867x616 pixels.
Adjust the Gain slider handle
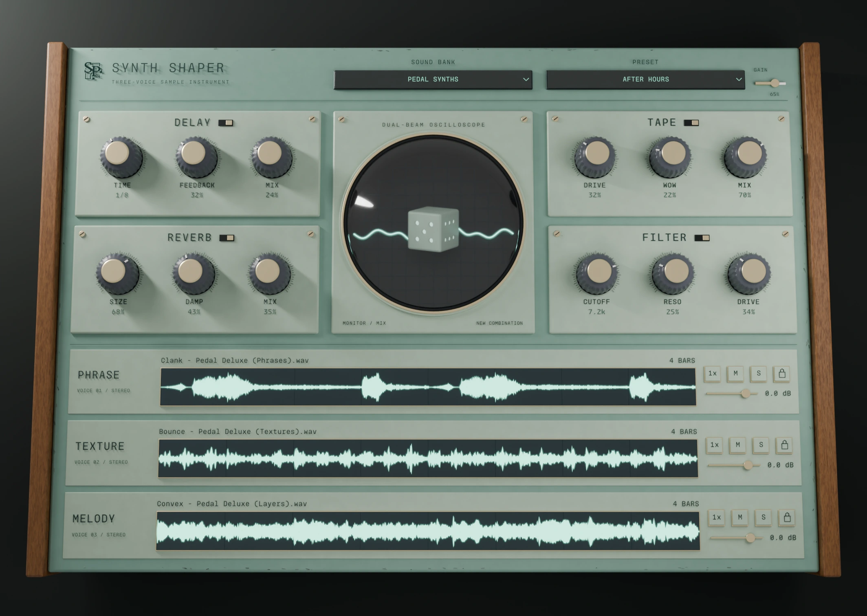775,83
